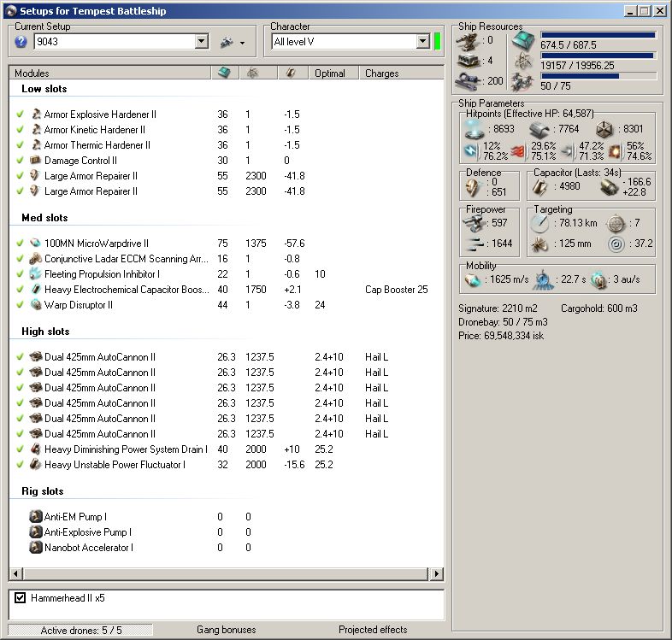Click the Heavy Electrochemical Capacitor Booster icon

click(36, 289)
